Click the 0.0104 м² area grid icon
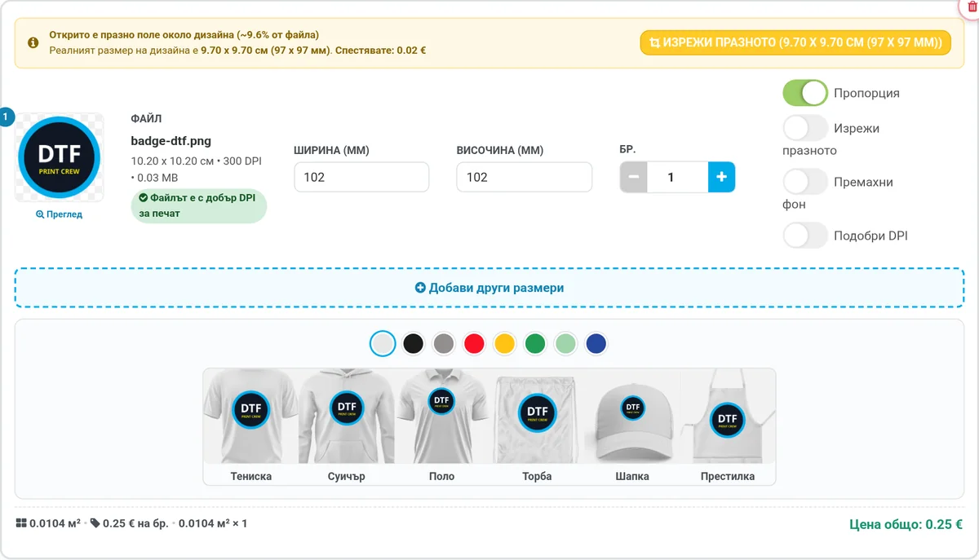This screenshot has height=560, width=979. click(21, 523)
